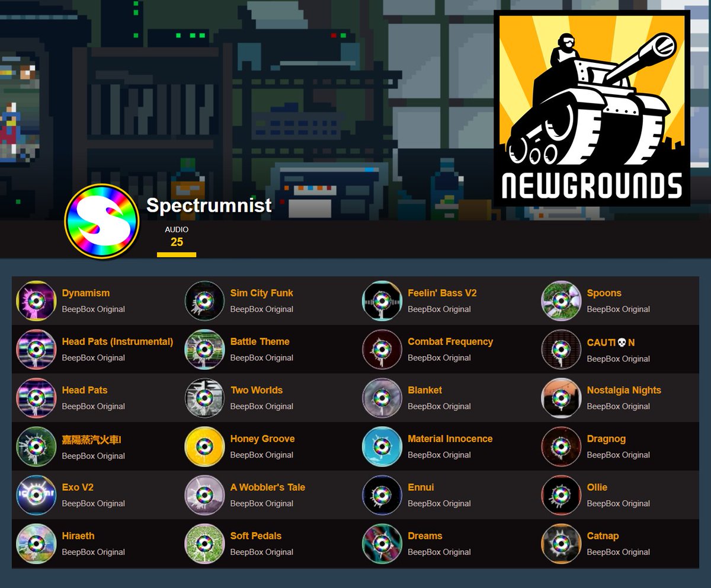Viewport: 711px width, 588px height.
Task: Click the BeepBox Original text under Soft Pedals
Action: pos(262,552)
